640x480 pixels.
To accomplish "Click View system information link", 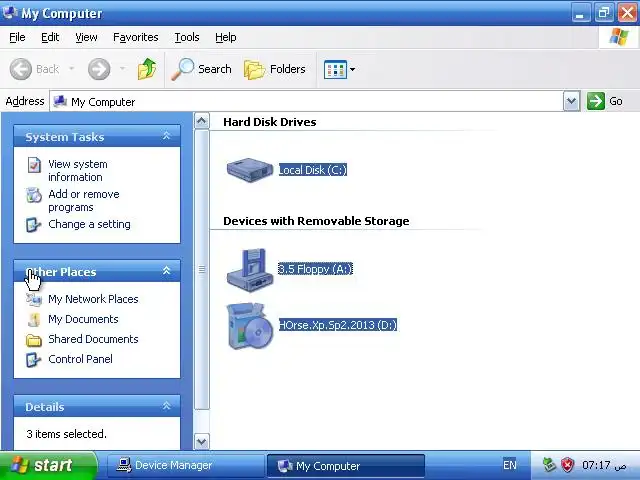I will [x=78, y=171].
